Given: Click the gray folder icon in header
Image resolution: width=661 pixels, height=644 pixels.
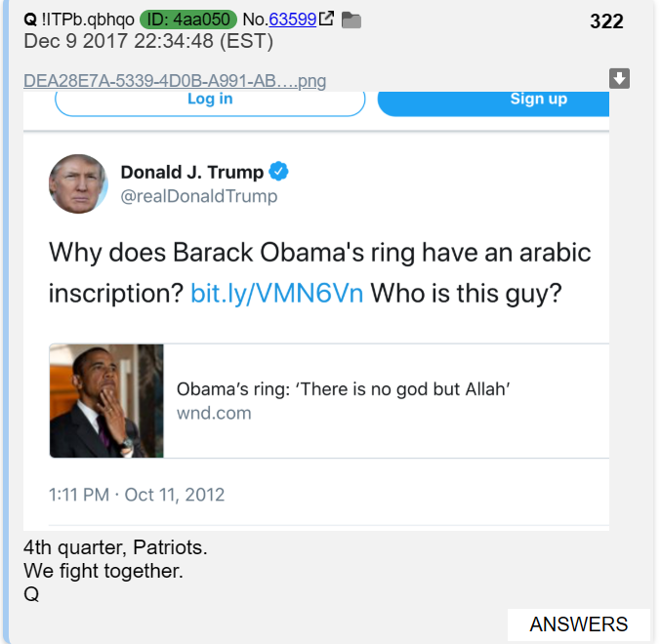Looking at the screenshot, I should (x=351, y=20).
